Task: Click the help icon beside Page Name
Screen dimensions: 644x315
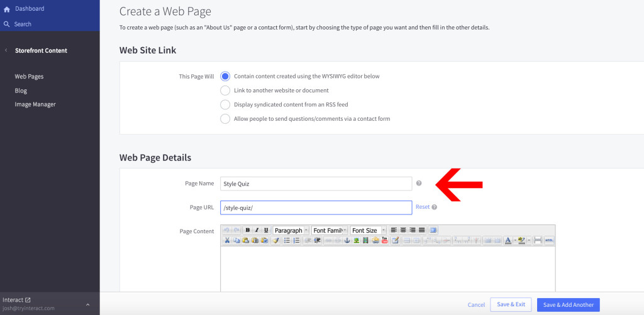Action: pos(418,183)
